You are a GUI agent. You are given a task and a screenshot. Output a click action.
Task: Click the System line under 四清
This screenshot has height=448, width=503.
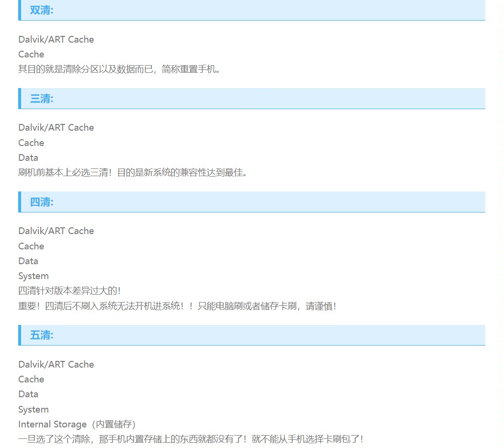(34, 276)
